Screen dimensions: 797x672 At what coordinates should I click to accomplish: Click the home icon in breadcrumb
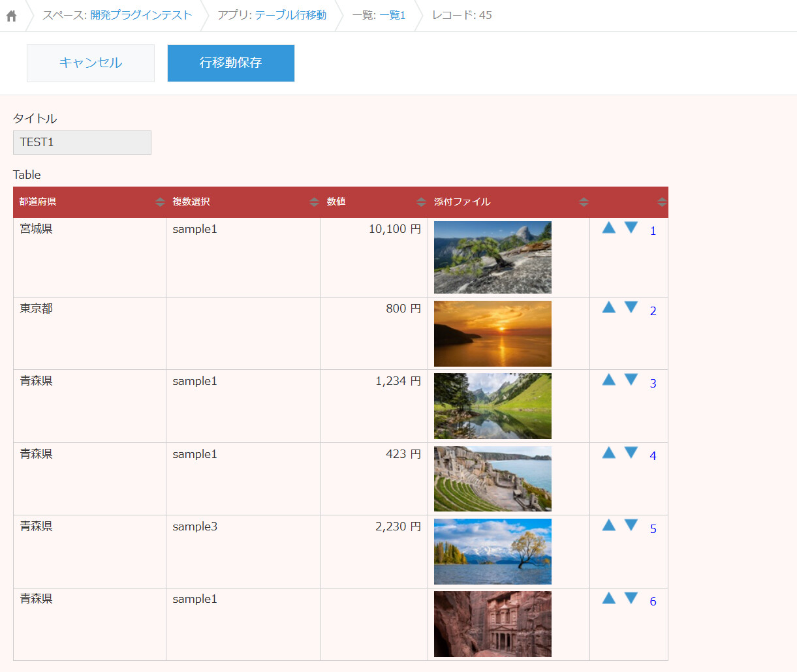point(12,16)
